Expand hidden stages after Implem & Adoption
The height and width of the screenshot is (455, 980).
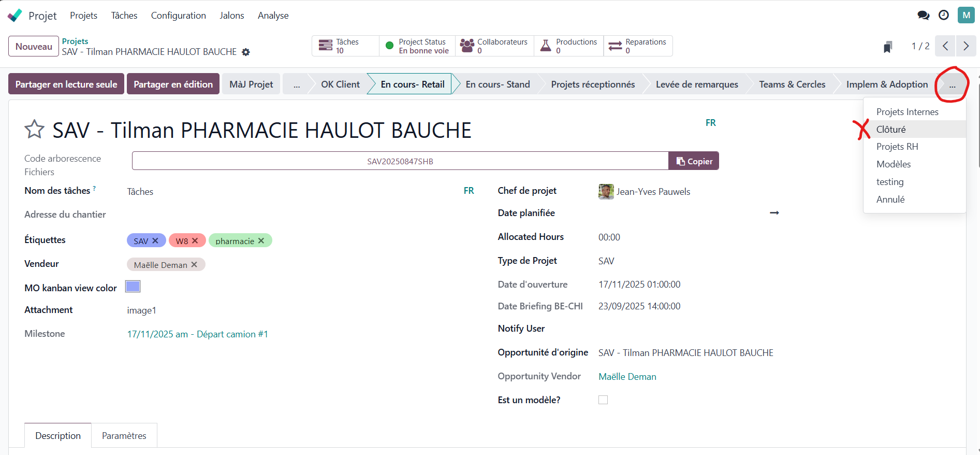tap(952, 84)
